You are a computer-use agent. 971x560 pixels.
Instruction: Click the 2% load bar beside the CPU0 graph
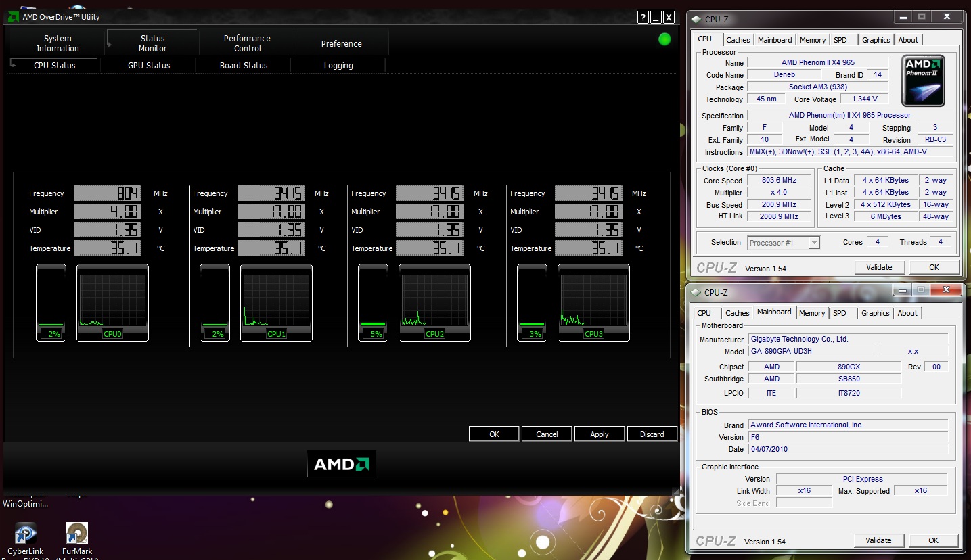51,302
